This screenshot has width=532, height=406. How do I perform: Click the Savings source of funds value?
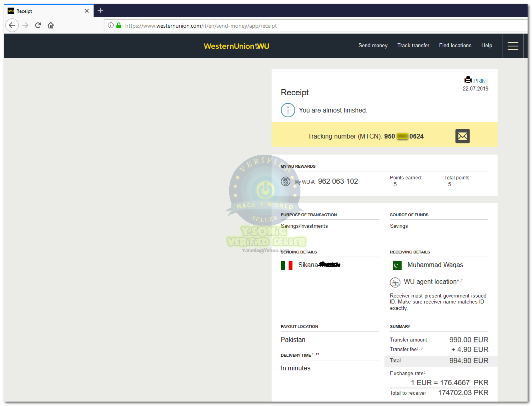(399, 226)
